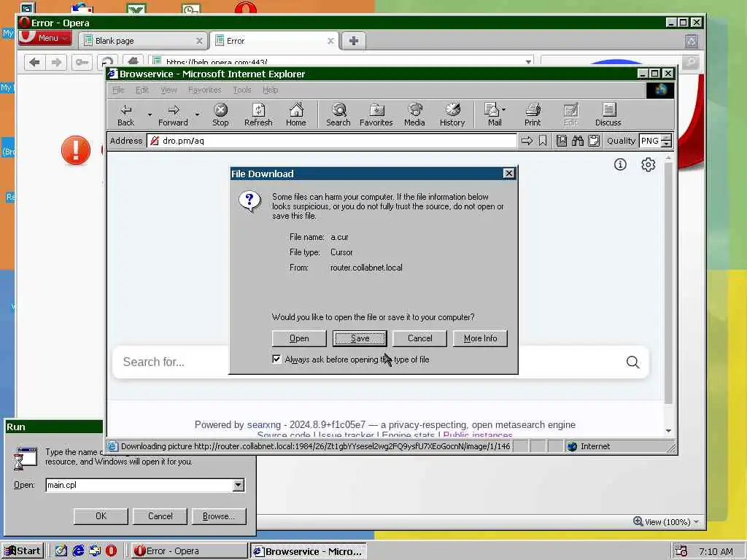Open Forward button history dropdown arrow
This screenshot has height=560, width=747.
[197, 114]
